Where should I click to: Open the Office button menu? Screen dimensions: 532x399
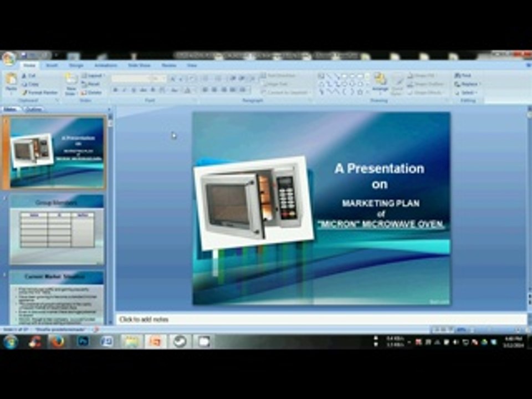(9, 58)
